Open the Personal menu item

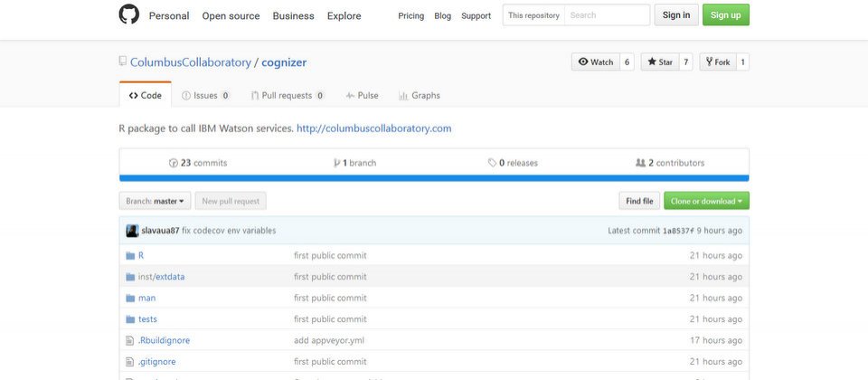(169, 15)
